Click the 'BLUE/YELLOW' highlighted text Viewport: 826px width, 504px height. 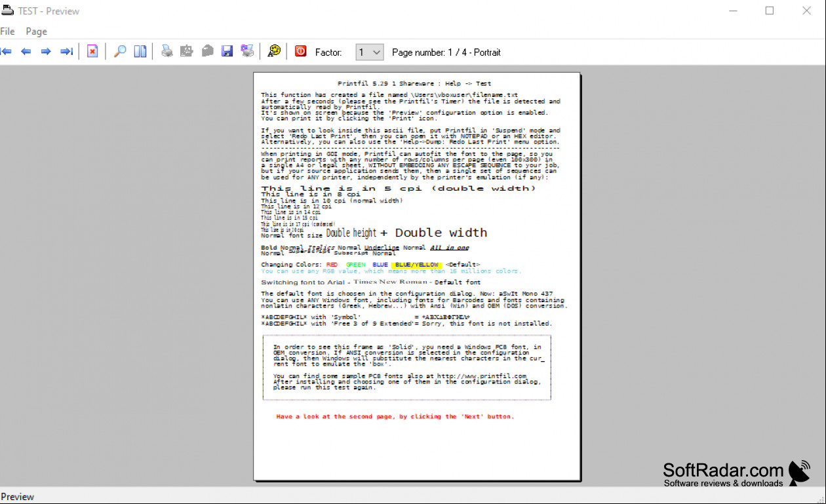click(417, 265)
